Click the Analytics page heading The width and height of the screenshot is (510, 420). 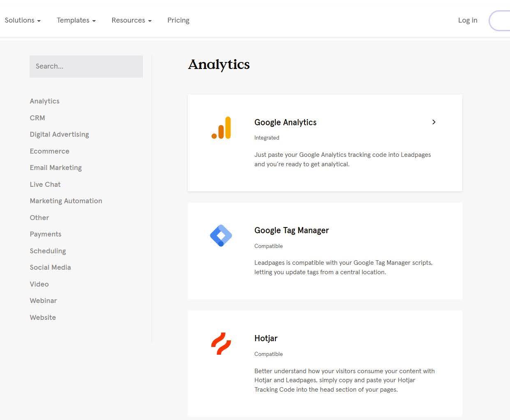(x=219, y=65)
